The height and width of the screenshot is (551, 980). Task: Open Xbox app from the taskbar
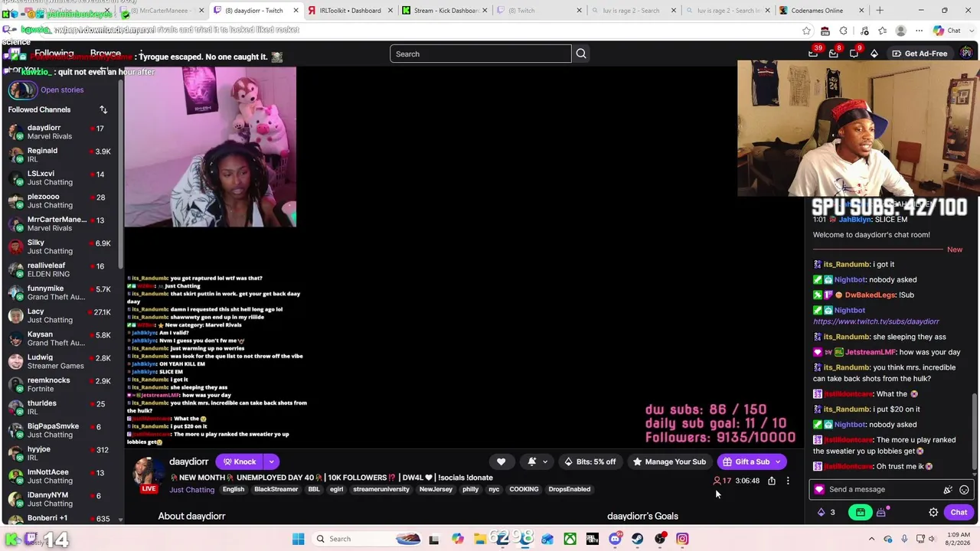coord(570,539)
